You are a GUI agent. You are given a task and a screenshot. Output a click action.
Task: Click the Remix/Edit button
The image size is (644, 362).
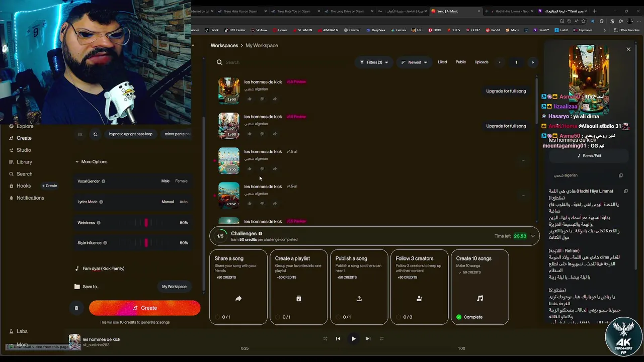pos(589,156)
